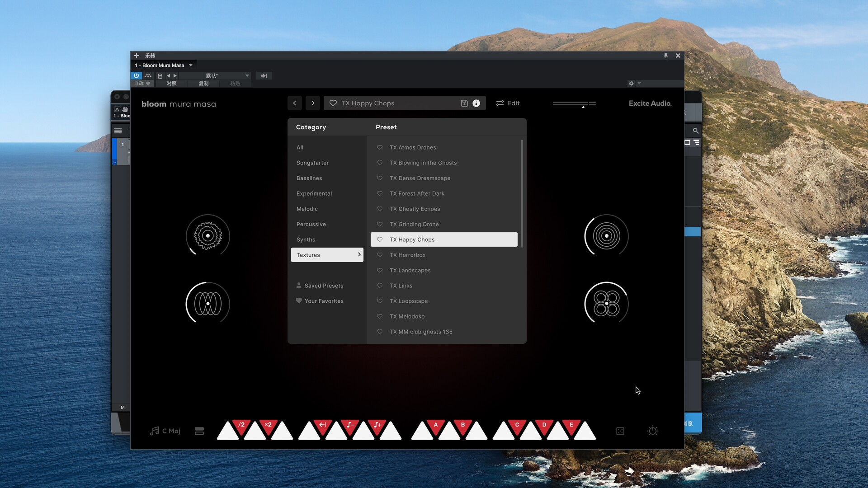This screenshot has height=488, width=868.
Task: Toggle the plugin power bypass button
Action: pos(136,75)
